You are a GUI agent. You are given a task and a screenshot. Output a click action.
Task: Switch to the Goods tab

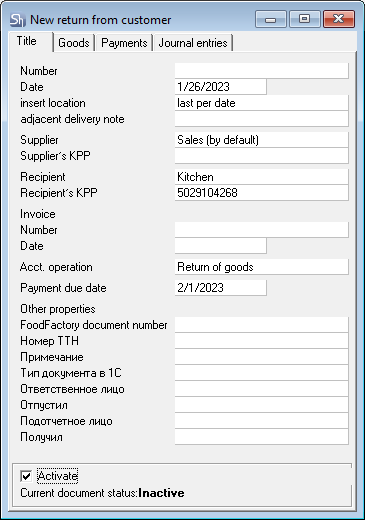click(x=74, y=43)
